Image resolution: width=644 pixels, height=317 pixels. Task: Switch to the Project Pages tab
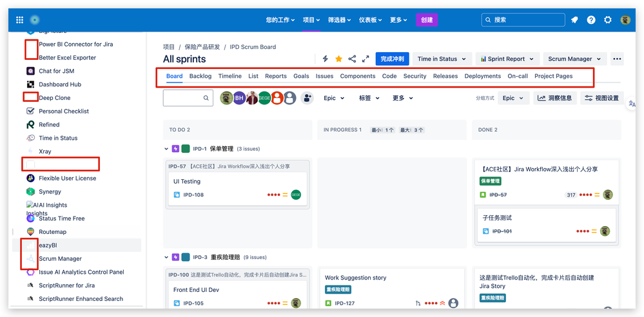pyautogui.click(x=553, y=76)
